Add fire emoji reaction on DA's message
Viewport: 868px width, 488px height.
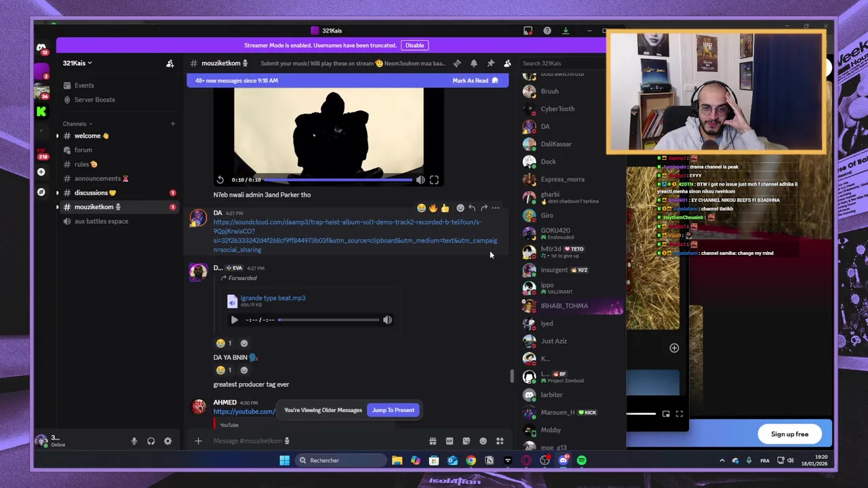click(x=433, y=208)
